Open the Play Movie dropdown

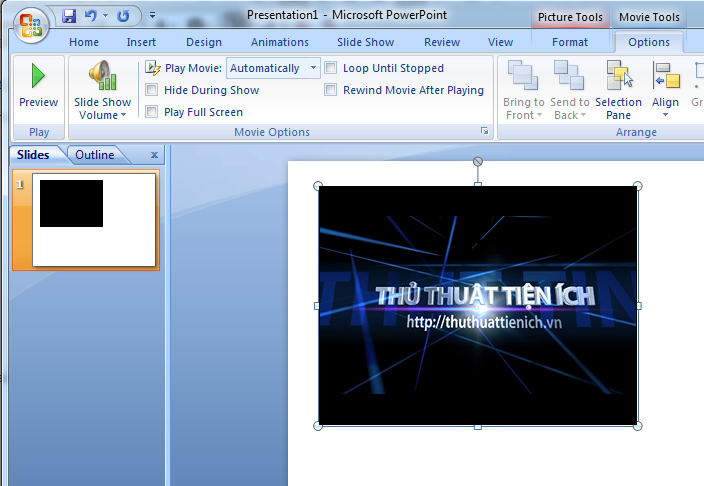[313, 68]
